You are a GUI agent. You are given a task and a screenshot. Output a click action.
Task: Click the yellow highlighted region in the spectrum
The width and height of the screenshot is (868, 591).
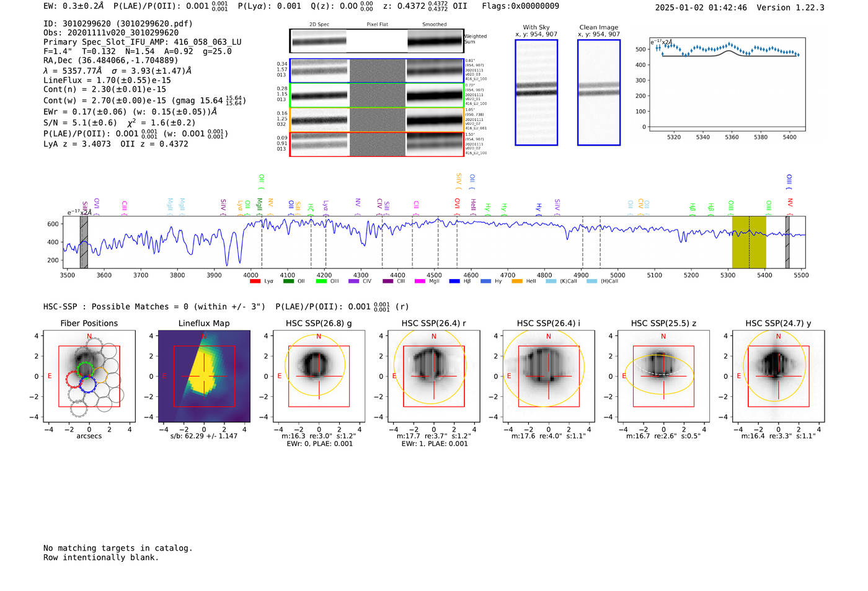tap(749, 242)
